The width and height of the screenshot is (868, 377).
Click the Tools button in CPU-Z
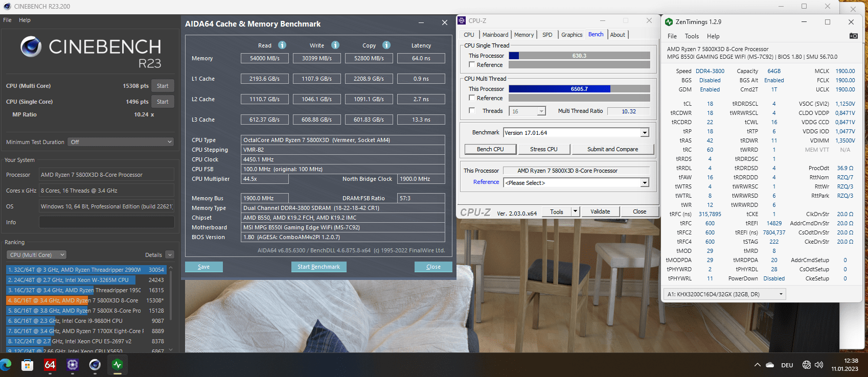(557, 211)
